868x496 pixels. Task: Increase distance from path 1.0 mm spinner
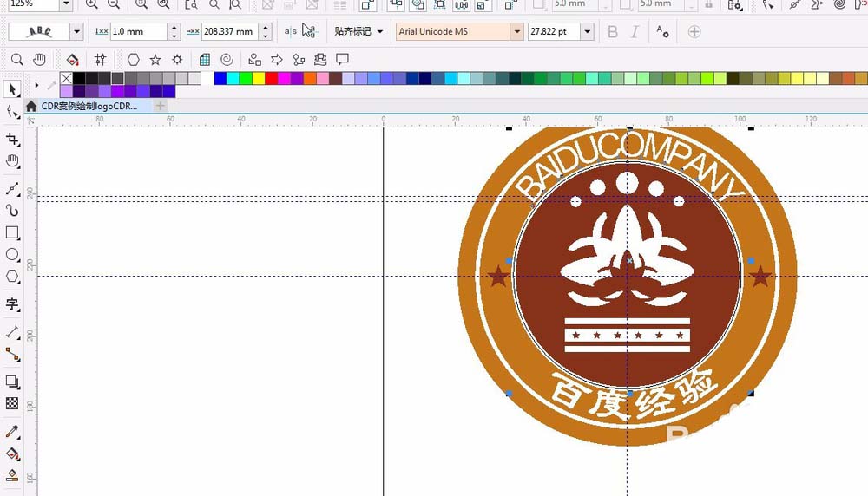coord(174,28)
